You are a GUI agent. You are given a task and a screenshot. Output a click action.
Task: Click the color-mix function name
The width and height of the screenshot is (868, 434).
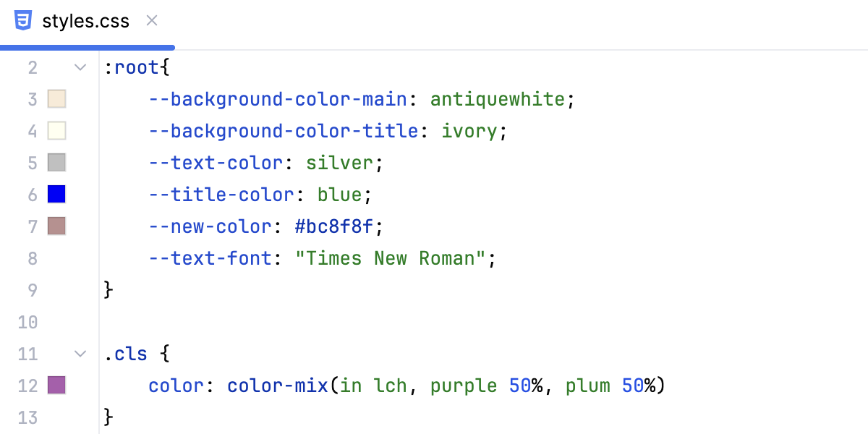point(277,386)
